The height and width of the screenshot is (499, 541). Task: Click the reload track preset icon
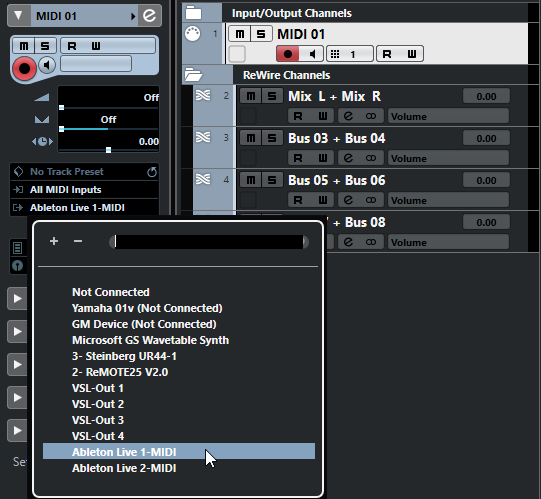click(x=152, y=172)
